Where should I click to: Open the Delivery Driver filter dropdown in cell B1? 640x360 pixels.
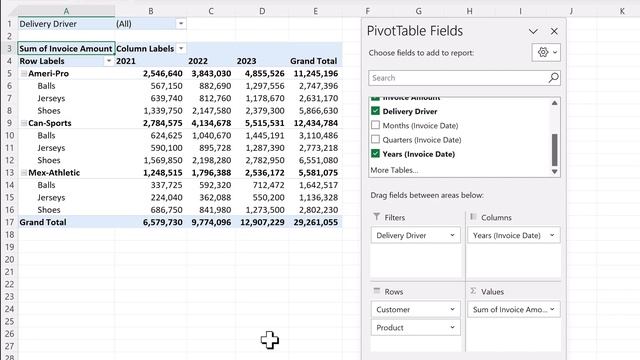(x=181, y=24)
